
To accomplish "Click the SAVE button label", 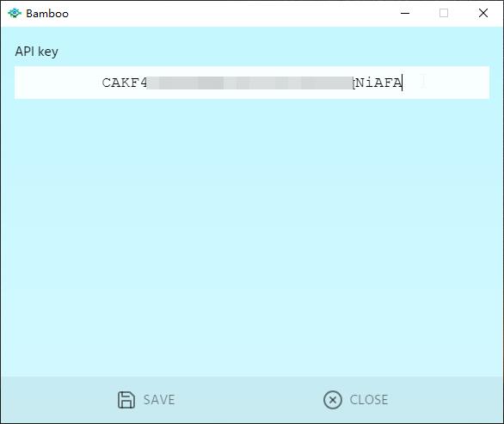I will click(159, 400).
